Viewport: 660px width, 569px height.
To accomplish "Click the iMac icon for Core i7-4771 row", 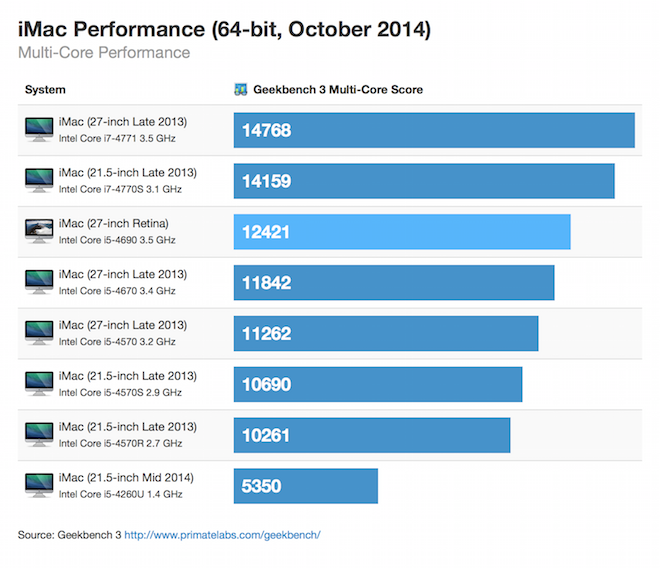I will (x=41, y=129).
